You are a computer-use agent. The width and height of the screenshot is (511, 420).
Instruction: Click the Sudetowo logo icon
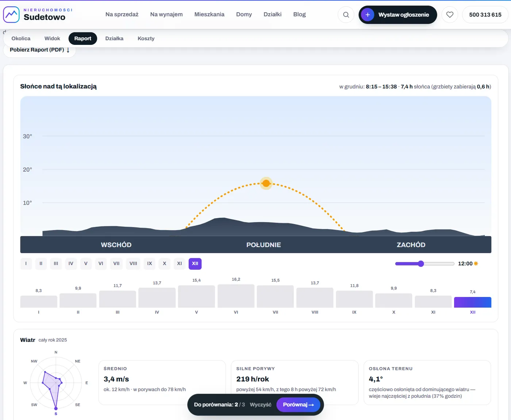coord(11,15)
